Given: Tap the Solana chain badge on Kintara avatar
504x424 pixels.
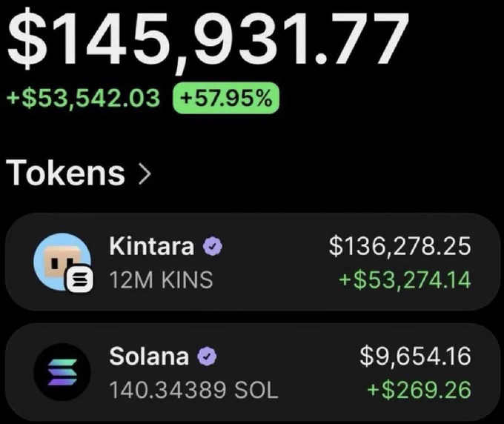Looking at the screenshot, I should (80, 278).
